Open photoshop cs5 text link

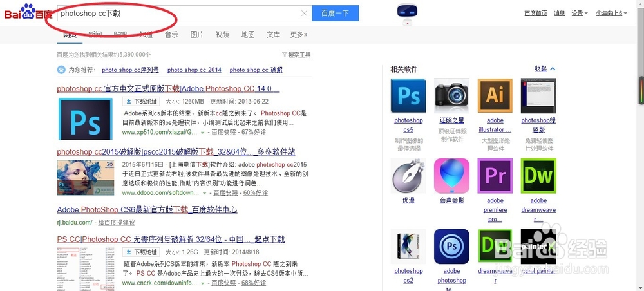pos(408,125)
